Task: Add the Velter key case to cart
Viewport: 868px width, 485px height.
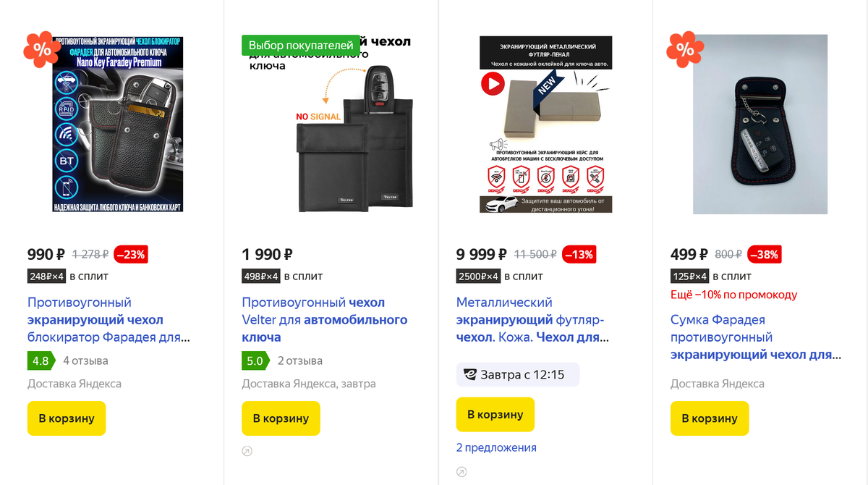Action: click(x=281, y=418)
